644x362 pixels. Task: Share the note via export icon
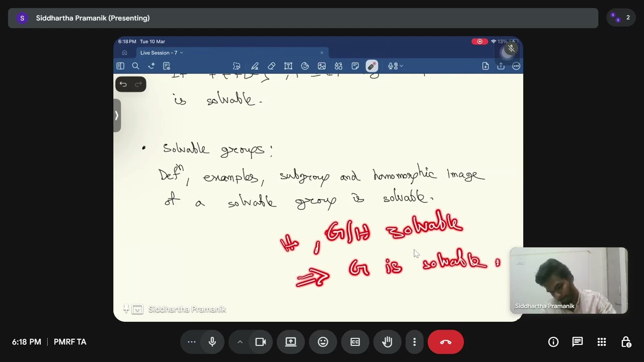coord(501,66)
